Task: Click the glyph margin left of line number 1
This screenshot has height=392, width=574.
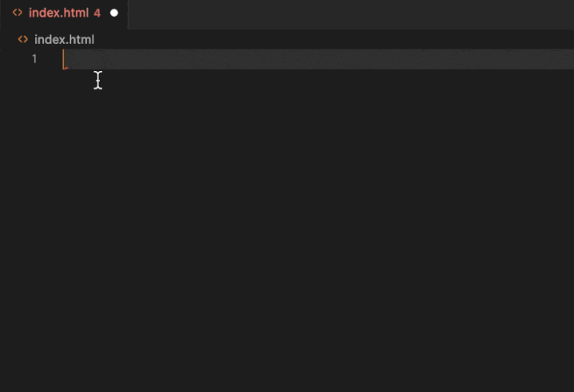Action: point(14,59)
